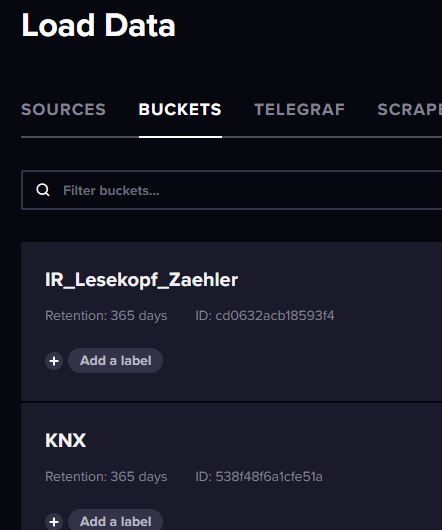Click KNX retention 365 days text

pos(106,477)
